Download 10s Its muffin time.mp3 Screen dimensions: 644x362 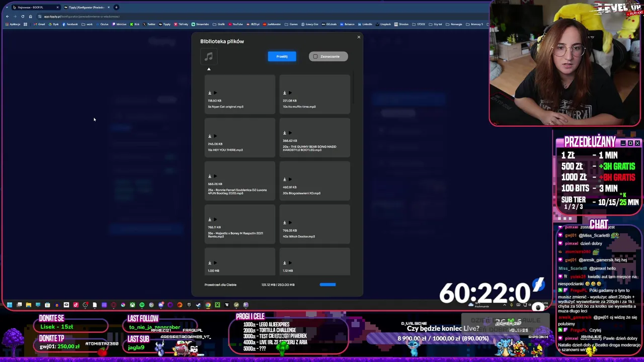284,93
